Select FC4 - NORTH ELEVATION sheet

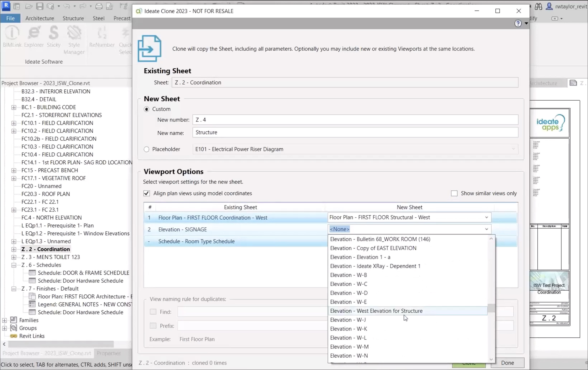52,218
